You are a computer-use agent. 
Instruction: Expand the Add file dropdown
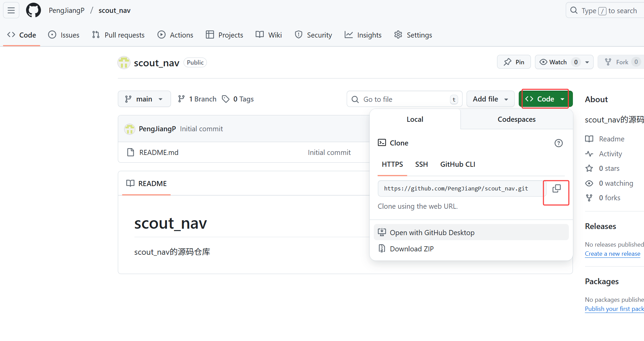[490, 99]
